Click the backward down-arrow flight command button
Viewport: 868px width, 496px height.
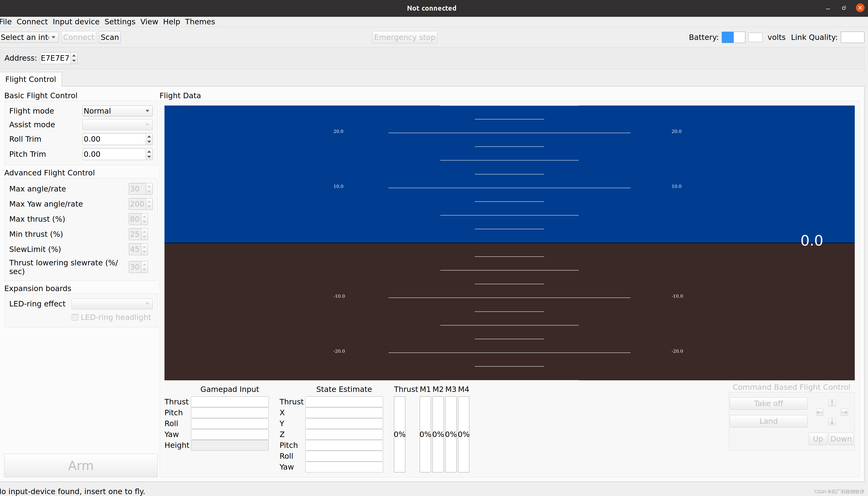(x=832, y=421)
